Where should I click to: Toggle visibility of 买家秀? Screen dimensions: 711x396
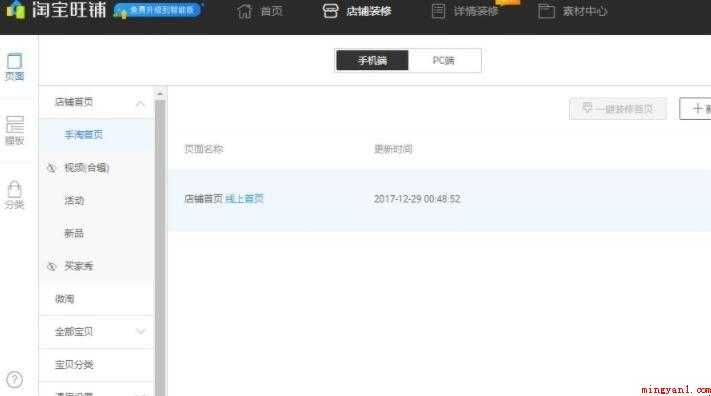point(51,266)
